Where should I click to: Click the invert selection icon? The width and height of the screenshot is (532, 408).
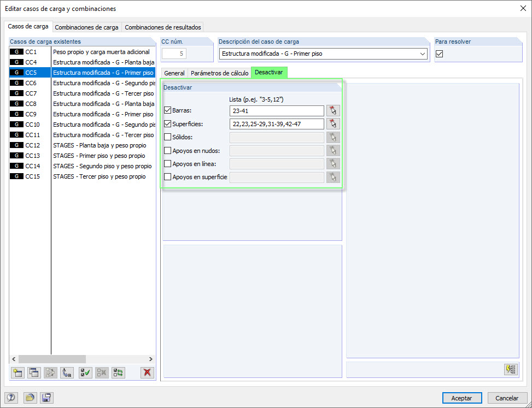tap(119, 372)
